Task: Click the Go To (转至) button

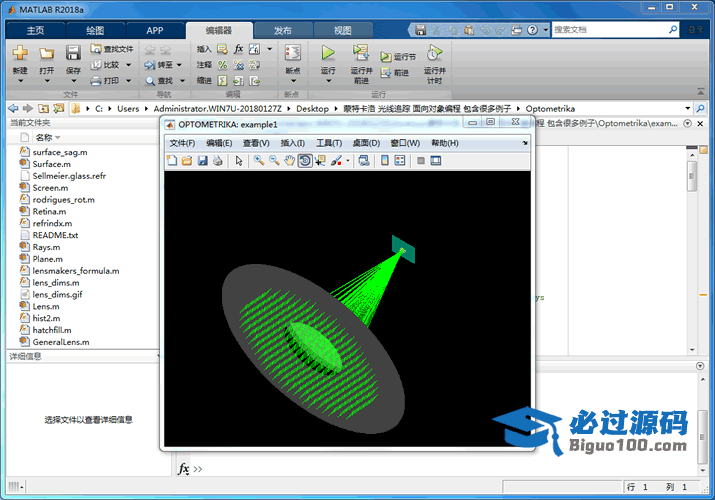Action: [x=159, y=65]
